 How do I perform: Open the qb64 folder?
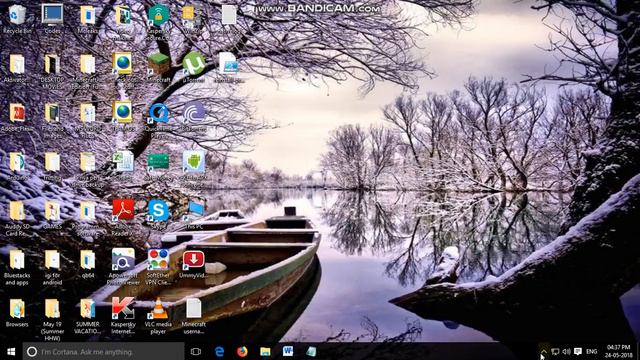point(87,263)
